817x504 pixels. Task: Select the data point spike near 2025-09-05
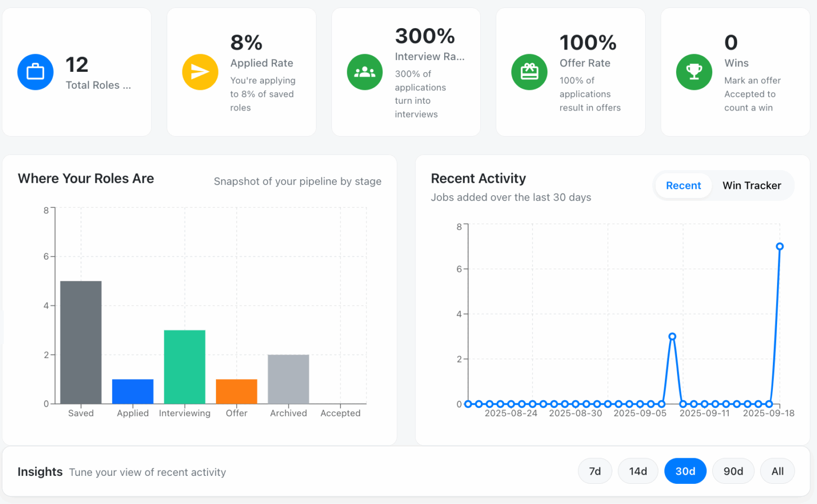coord(672,337)
